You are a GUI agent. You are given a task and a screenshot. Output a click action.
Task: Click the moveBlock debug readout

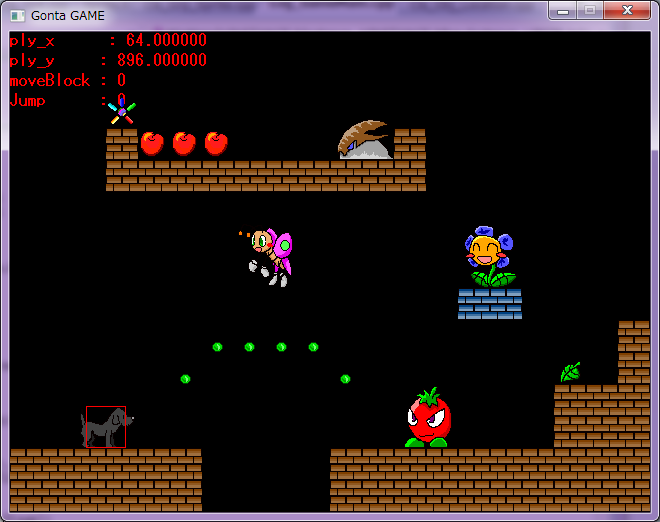tap(68, 80)
